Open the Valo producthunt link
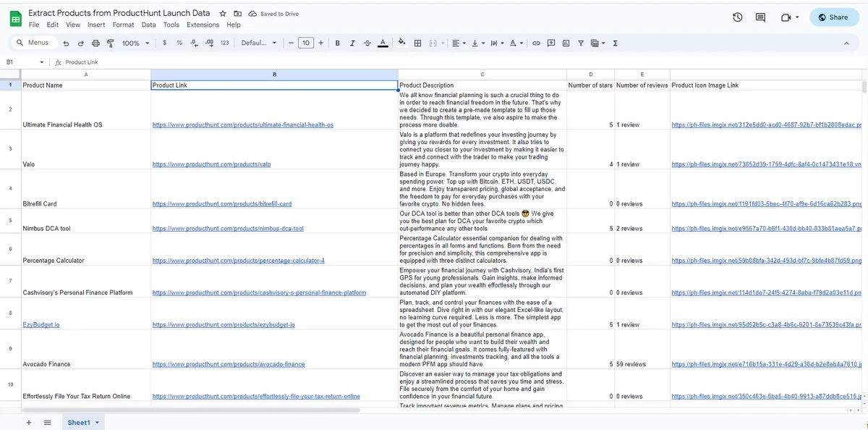The height and width of the screenshot is (430, 868). pyautogui.click(x=212, y=164)
